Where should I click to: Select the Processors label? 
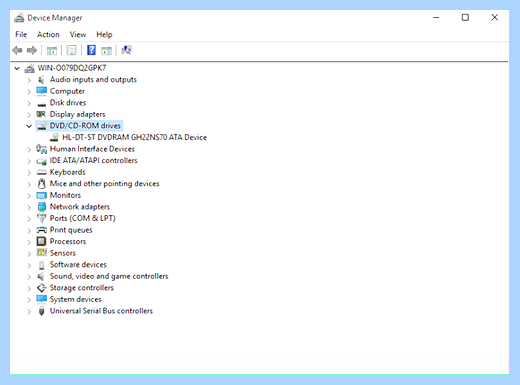pos(68,241)
